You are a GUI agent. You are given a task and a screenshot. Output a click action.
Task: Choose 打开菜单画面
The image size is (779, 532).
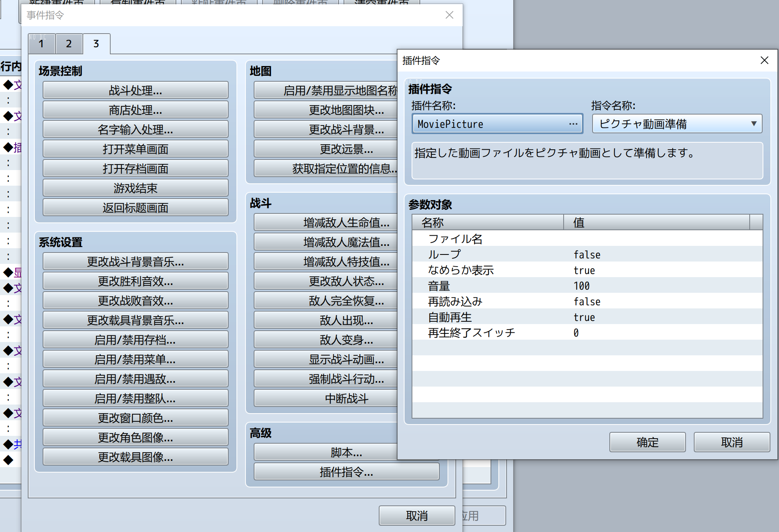pyautogui.click(x=135, y=149)
